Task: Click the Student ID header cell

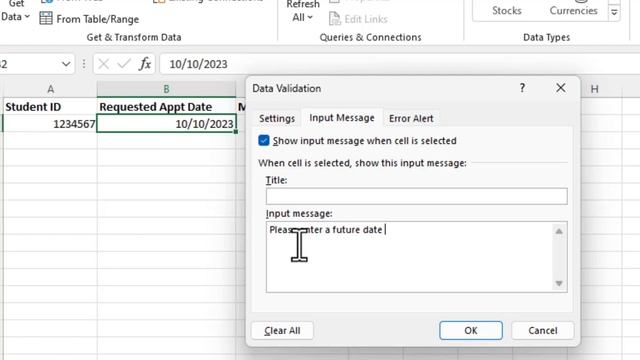Action: click(x=50, y=107)
